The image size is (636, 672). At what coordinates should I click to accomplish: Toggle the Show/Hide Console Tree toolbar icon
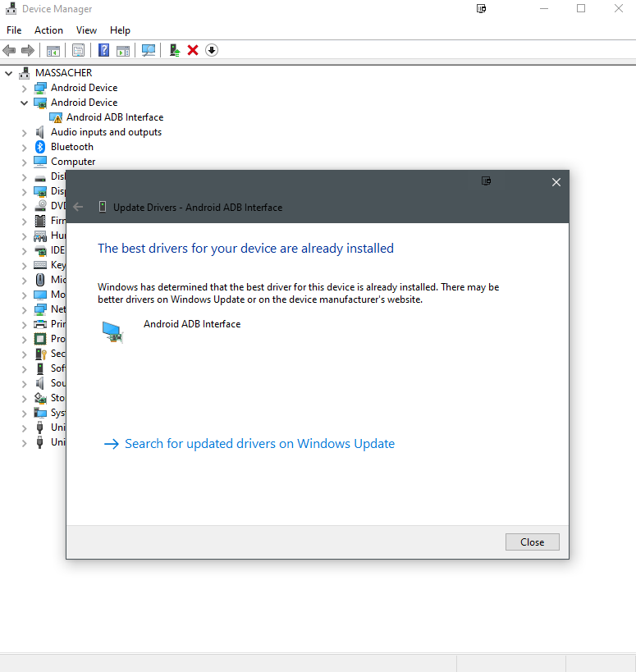[53, 51]
